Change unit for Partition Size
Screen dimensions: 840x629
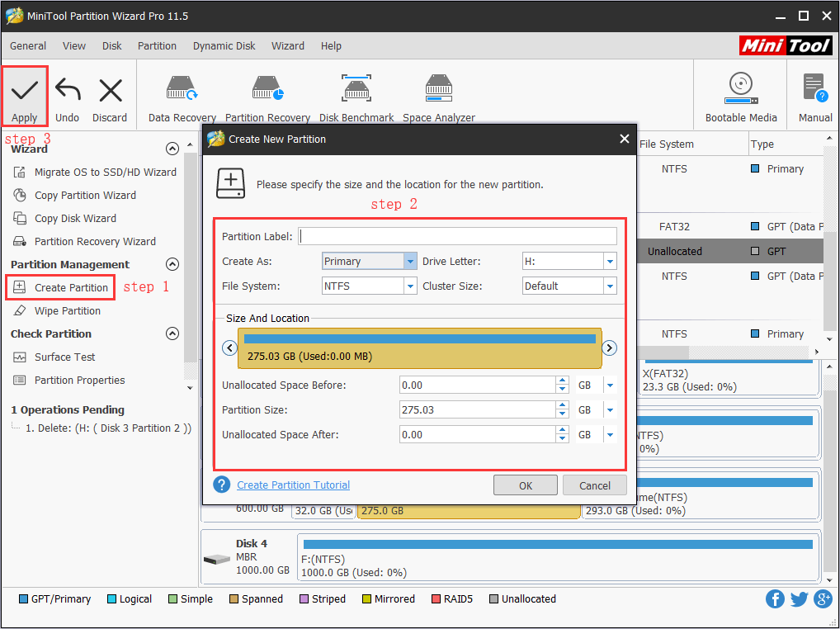point(610,410)
